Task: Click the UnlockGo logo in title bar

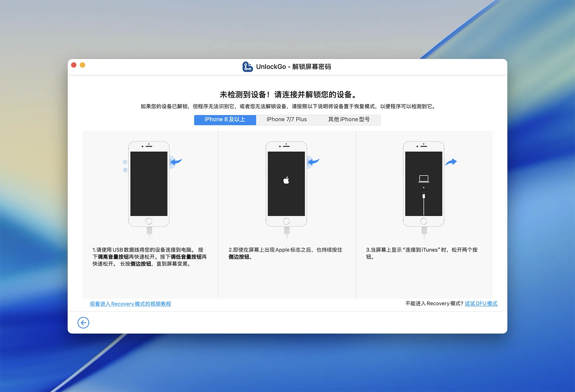Action: (247, 67)
